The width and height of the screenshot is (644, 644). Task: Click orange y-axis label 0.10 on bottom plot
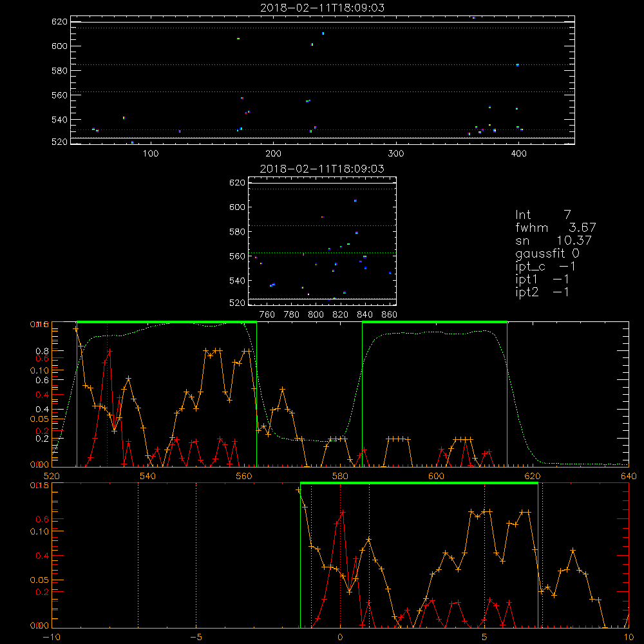tap(39, 531)
